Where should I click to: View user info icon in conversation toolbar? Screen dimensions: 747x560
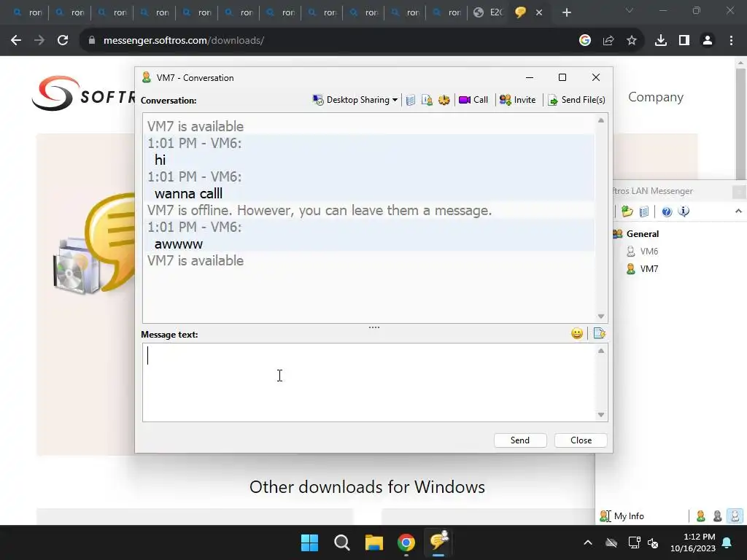pyautogui.click(x=427, y=100)
